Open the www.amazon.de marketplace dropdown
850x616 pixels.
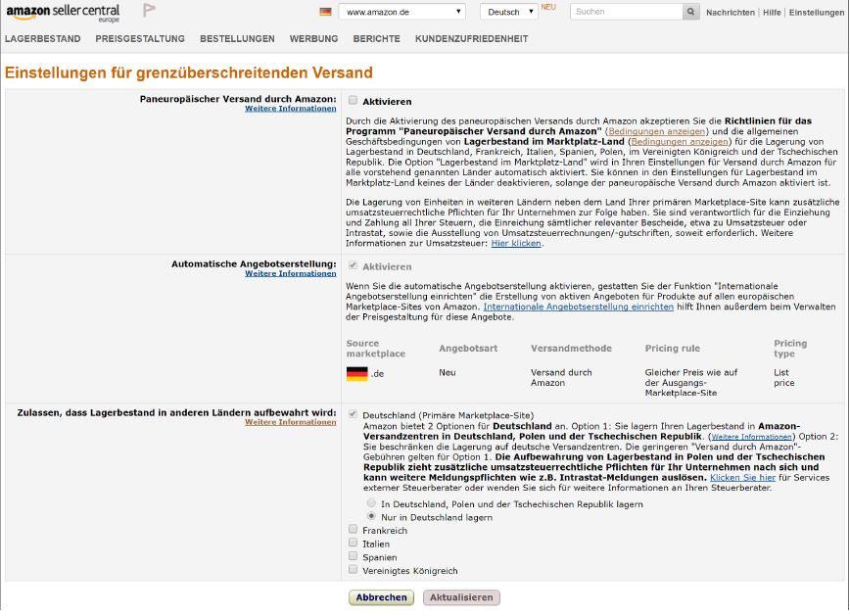[401, 12]
